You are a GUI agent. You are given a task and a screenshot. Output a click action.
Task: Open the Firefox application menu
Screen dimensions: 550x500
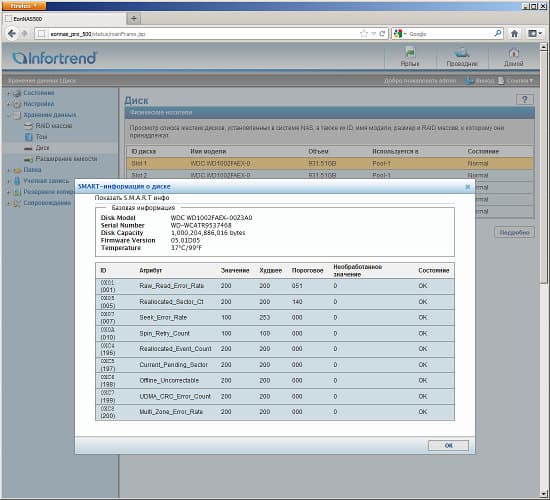24,6
